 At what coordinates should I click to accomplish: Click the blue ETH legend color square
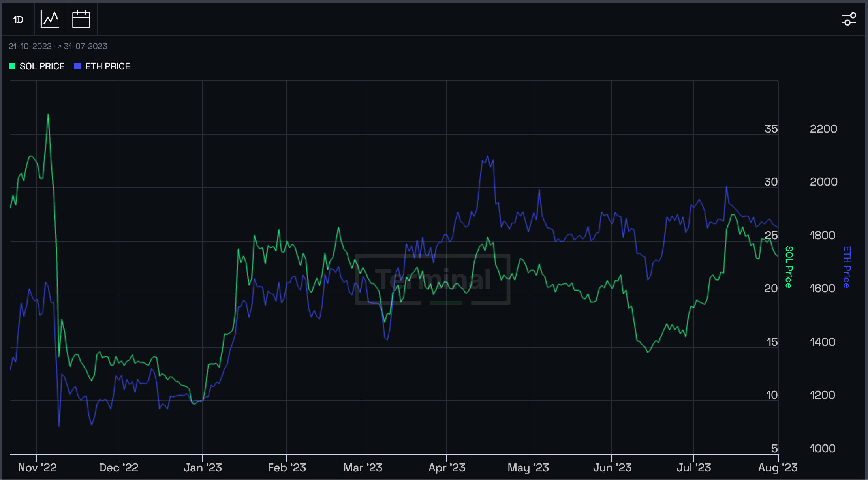pyautogui.click(x=77, y=66)
